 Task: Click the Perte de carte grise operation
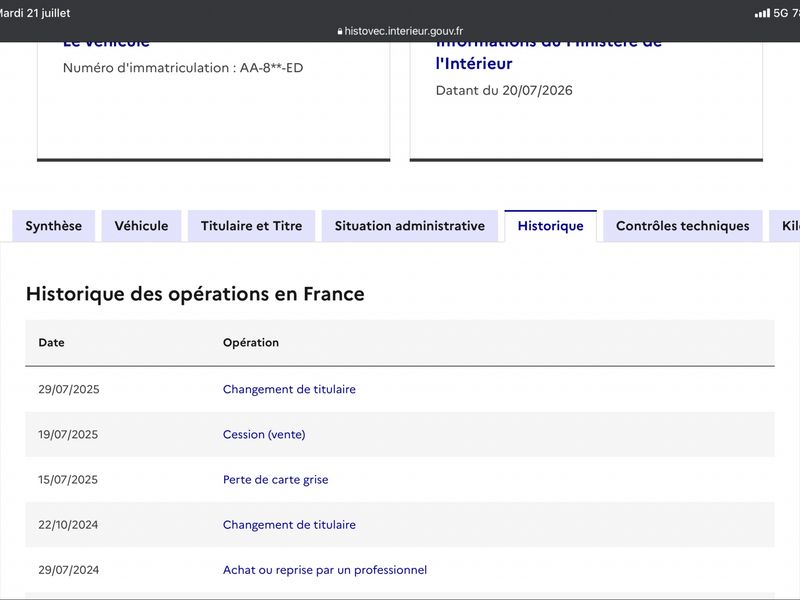point(276,480)
